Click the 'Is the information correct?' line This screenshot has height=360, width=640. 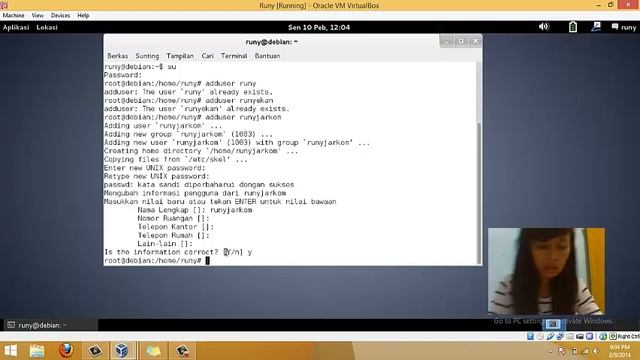(x=178, y=252)
